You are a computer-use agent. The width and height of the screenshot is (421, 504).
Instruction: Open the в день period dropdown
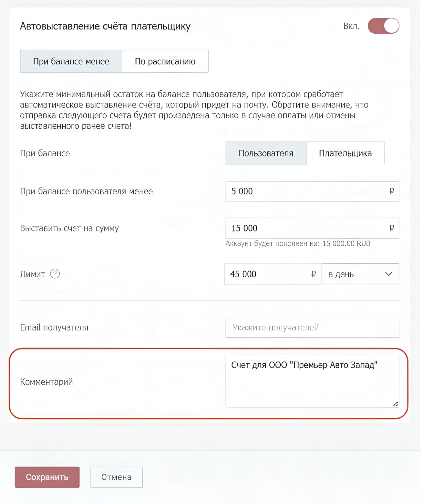coord(360,274)
